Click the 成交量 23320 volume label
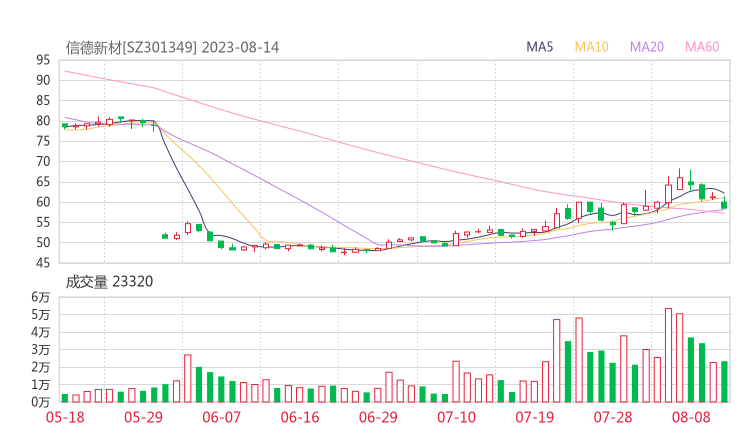 tap(109, 282)
